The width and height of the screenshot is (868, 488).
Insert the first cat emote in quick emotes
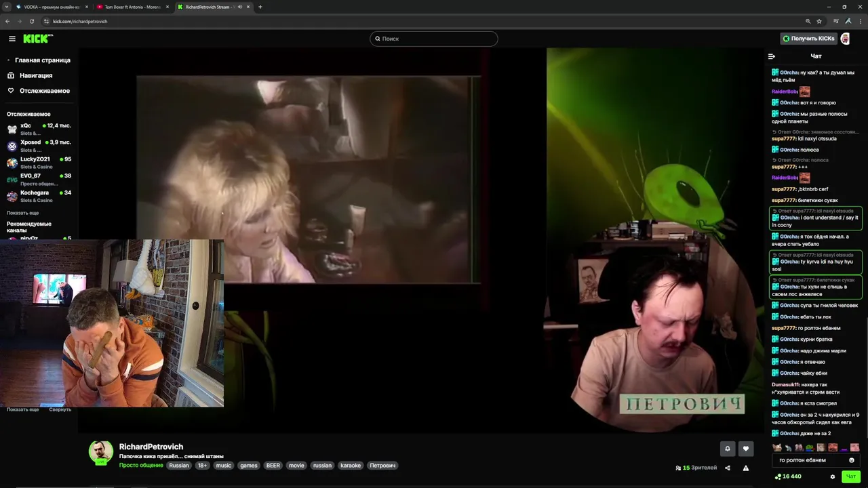click(x=777, y=447)
